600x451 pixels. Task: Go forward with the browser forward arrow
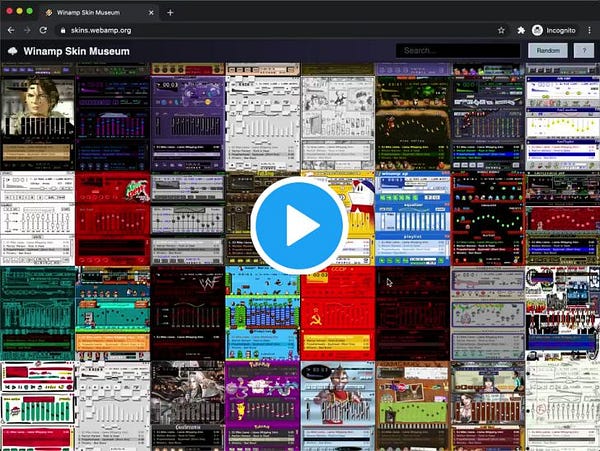tap(27, 30)
